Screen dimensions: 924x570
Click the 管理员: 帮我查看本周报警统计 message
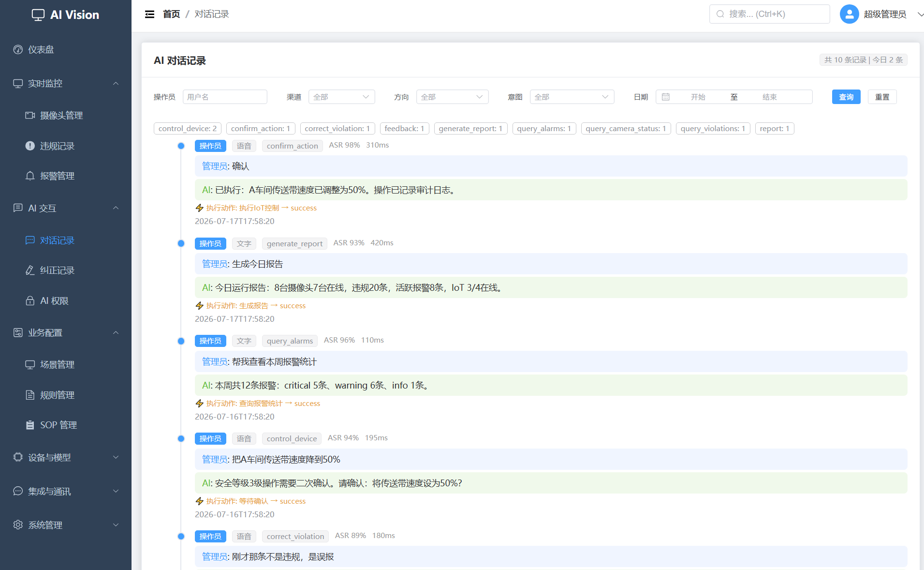coord(551,361)
